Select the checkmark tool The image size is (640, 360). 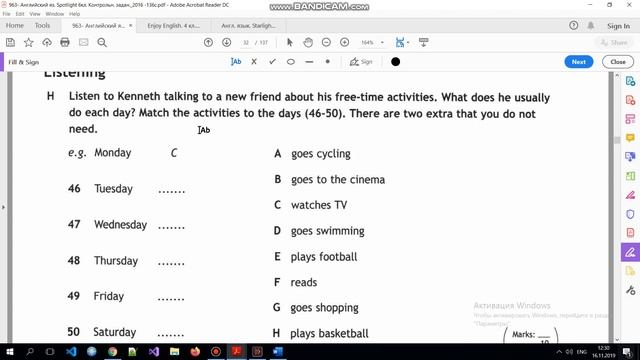coord(272,62)
